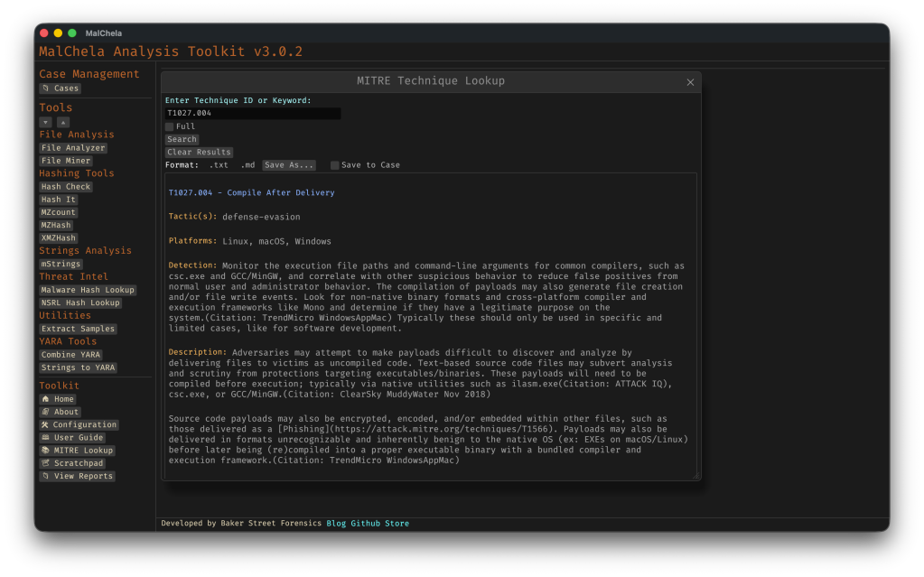This screenshot has height=577, width=924.
Task: Open the About page
Action: (60, 412)
